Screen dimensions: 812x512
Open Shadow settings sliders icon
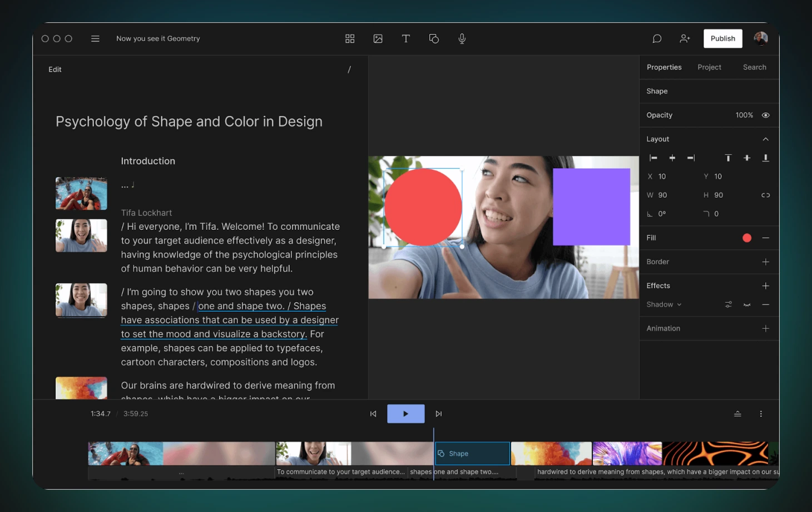pos(729,304)
